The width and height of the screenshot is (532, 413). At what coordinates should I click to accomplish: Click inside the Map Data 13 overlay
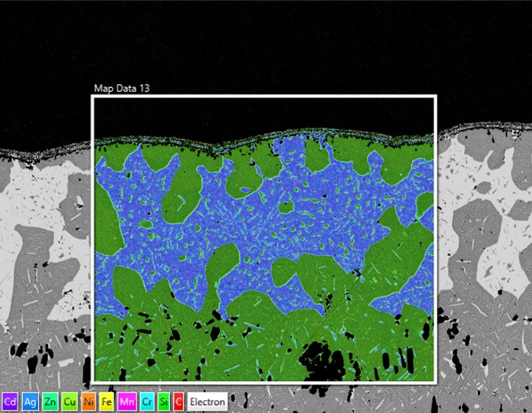266,239
